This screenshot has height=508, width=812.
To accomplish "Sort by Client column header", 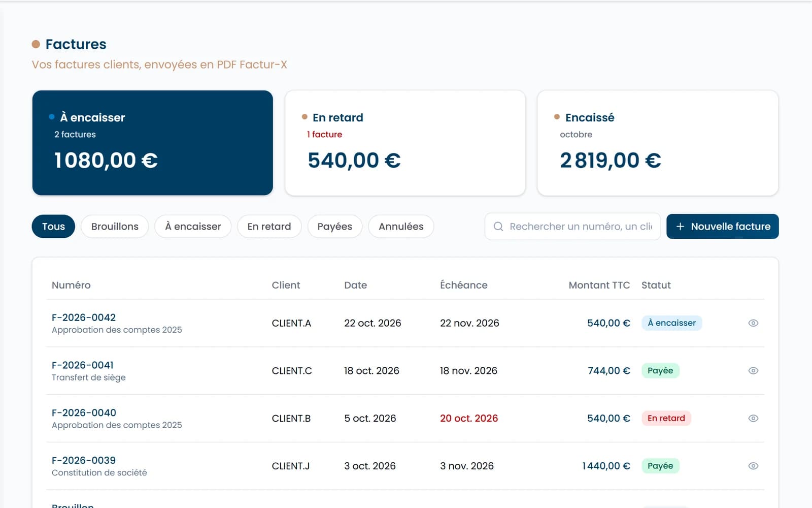I will [286, 285].
